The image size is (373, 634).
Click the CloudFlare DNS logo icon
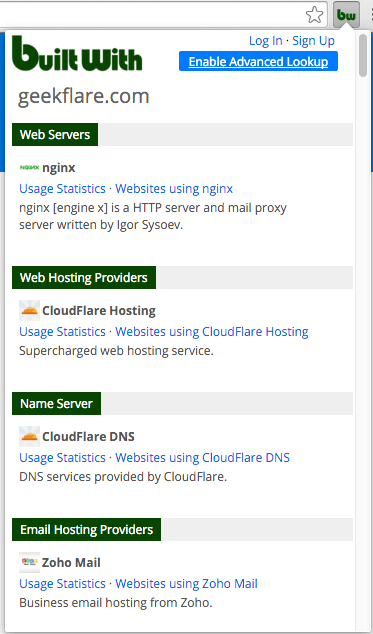(30, 436)
